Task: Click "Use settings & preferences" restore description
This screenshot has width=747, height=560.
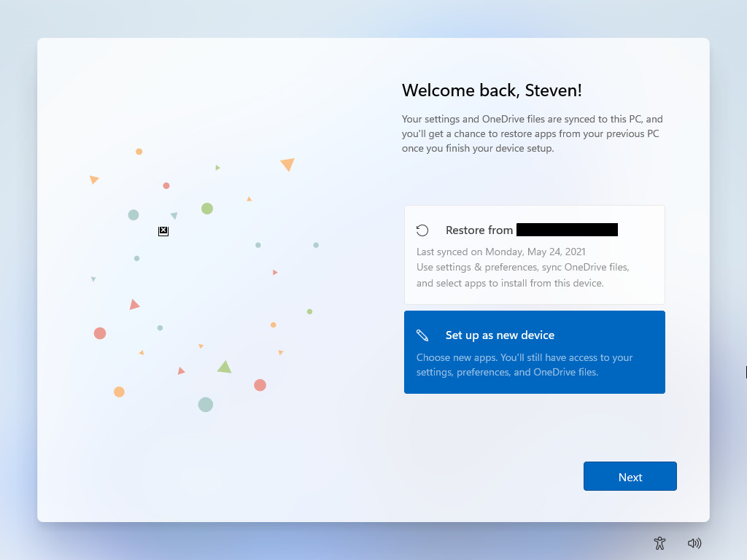Action: point(522,267)
